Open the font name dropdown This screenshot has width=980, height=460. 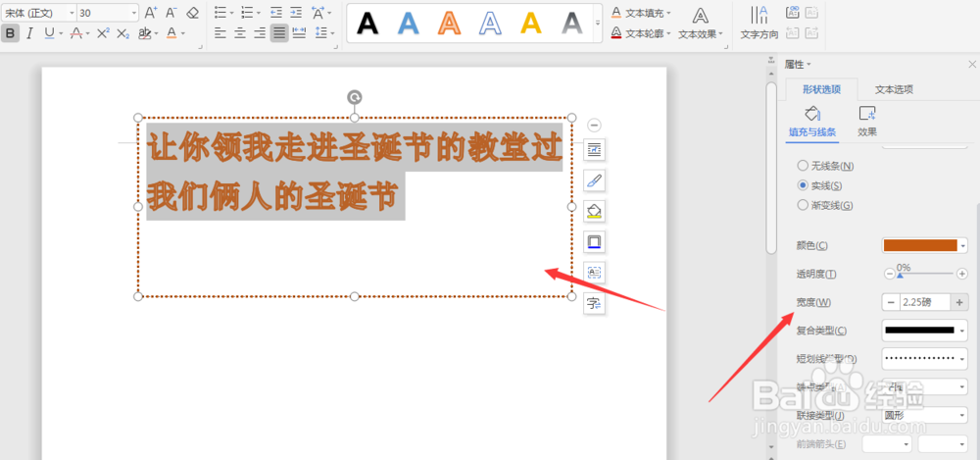point(72,13)
